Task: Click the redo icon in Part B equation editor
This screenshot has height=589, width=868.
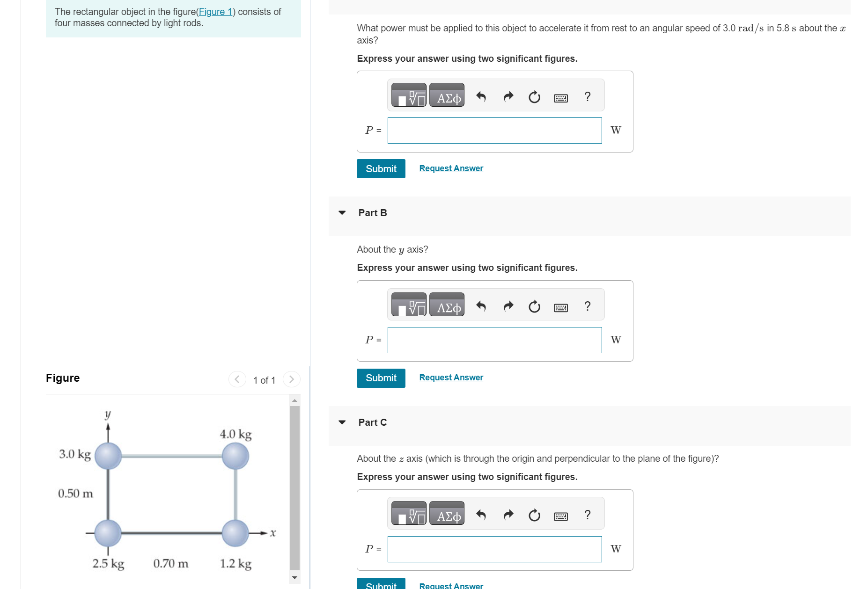Action: point(508,306)
